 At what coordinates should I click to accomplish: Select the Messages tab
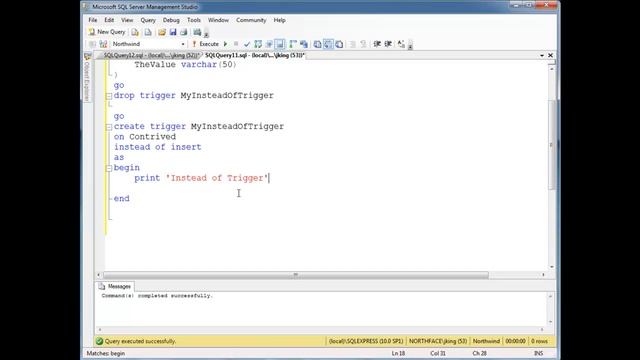pyautogui.click(x=115, y=287)
